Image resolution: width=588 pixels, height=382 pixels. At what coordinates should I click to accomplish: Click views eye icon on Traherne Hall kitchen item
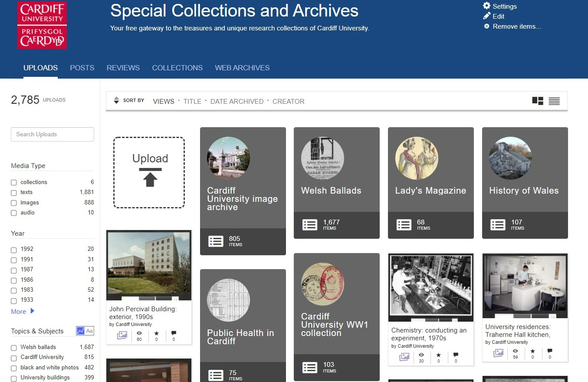click(516, 351)
